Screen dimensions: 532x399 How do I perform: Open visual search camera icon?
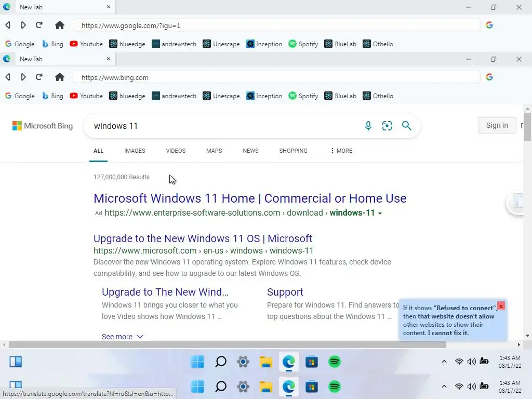pos(387,126)
